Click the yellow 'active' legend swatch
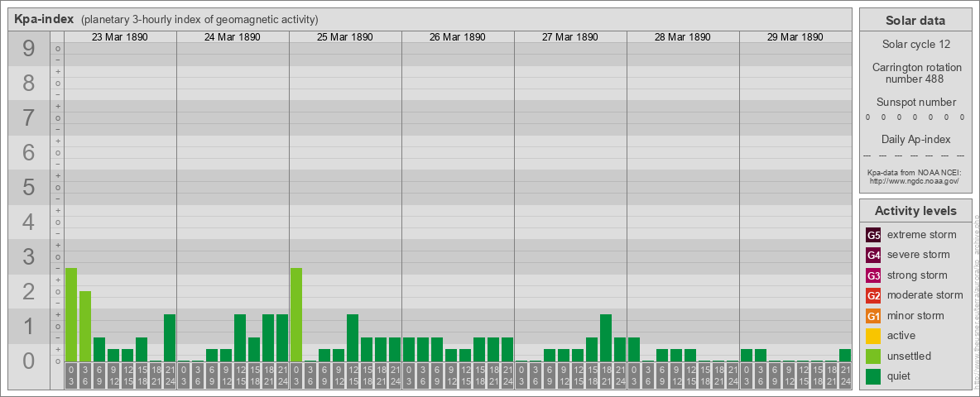The width and height of the screenshot is (980, 397). click(x=873, y=336)
